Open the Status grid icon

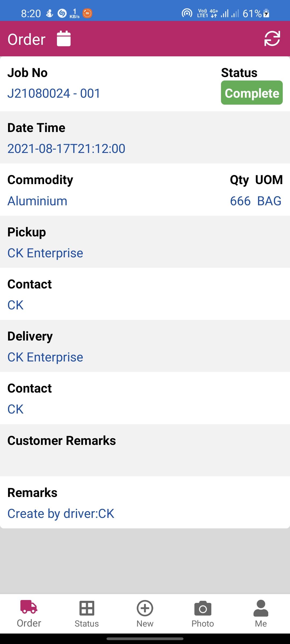coord(87,608)
